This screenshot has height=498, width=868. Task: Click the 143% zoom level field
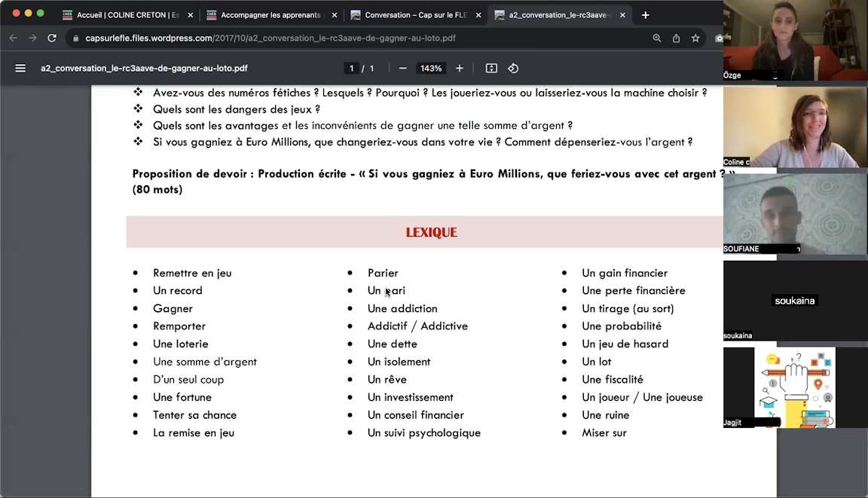[x=431, y=68]
